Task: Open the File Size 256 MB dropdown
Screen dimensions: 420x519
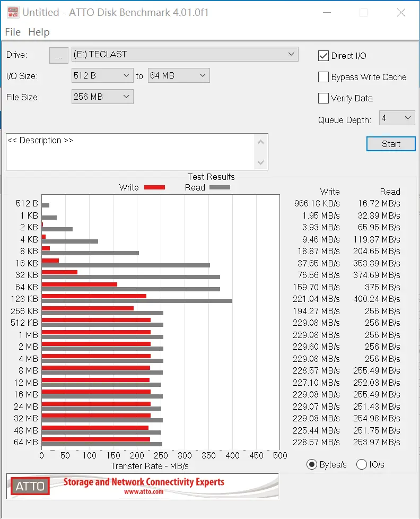Action: [x=102, y=97]
